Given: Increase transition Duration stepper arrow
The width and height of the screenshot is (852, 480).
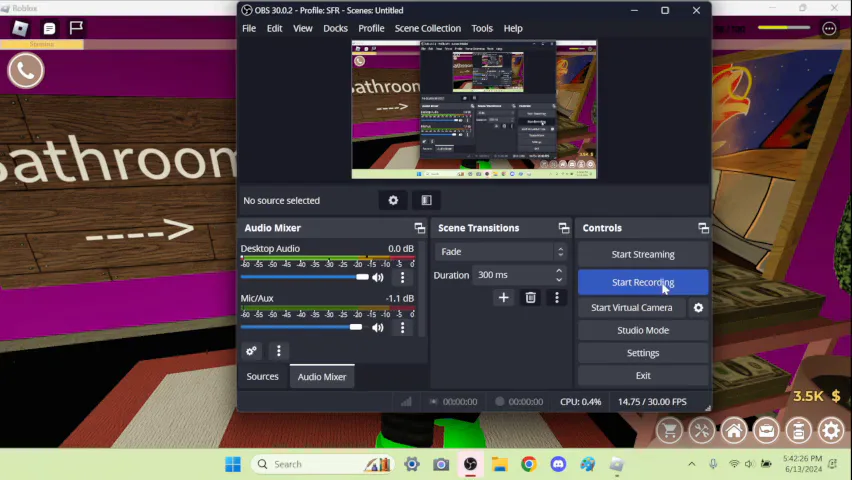Looking at the screenshot, I should point(559,271).
